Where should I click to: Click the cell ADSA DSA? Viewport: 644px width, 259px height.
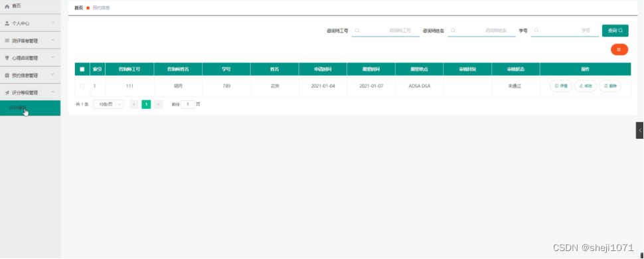coord(420,86)
